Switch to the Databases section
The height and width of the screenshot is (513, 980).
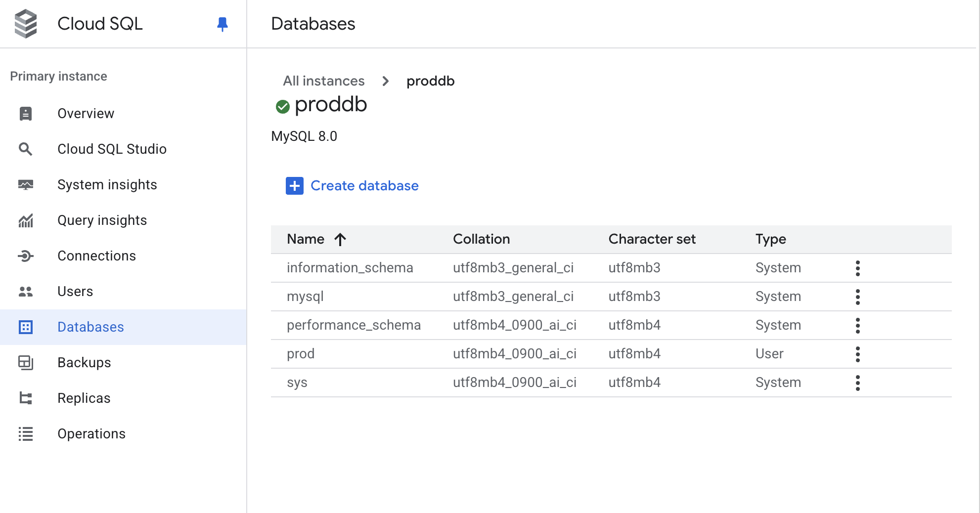[x=90, y=327]
